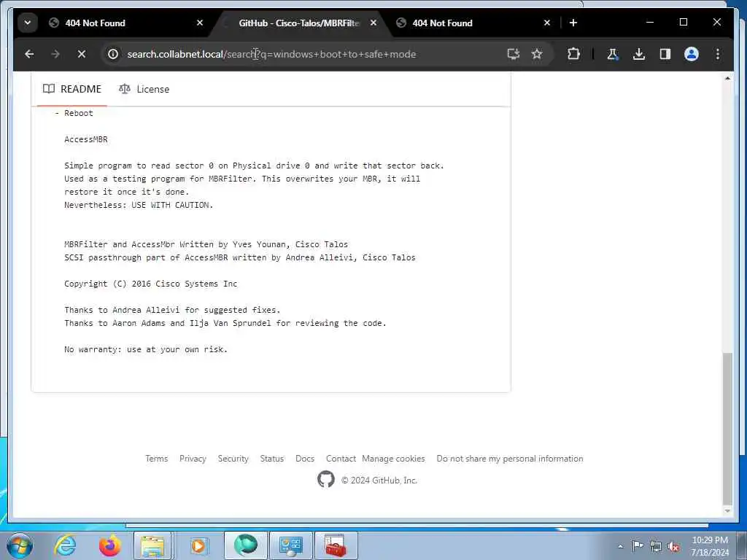Click the '- Reboot' line
Image resolution: width=747 pixels, height=560 pixels.
tap(74, 113)
